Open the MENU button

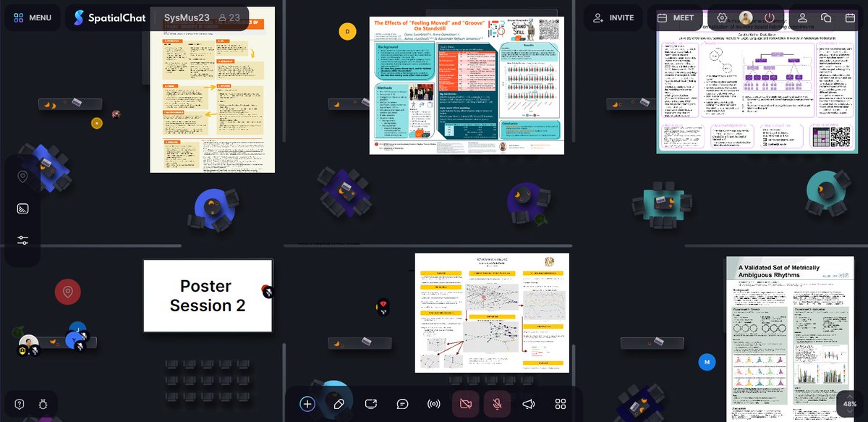pyautogui.click(x=33, y=17)
